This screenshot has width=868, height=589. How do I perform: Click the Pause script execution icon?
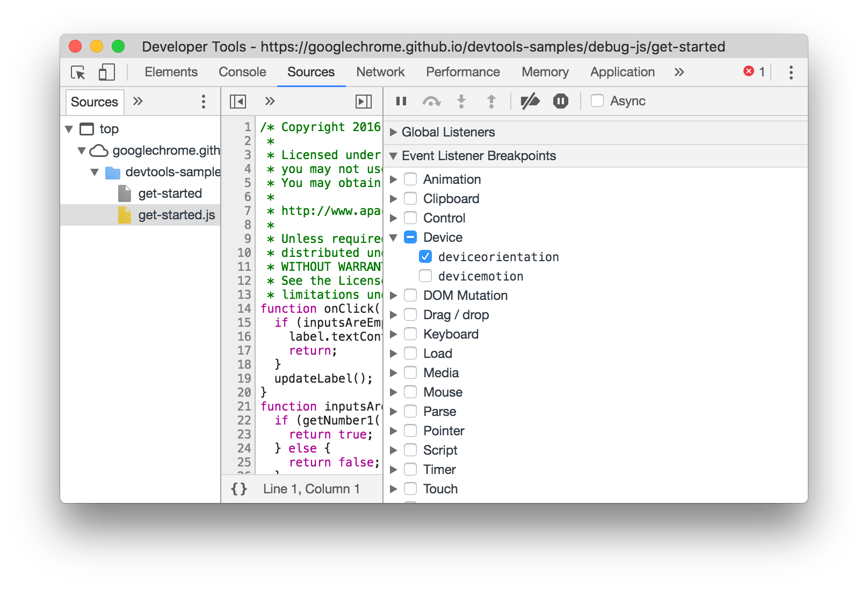(x=401, y=100)
